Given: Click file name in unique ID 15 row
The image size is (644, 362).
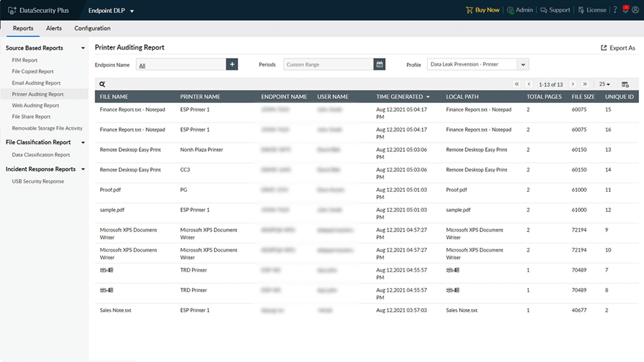Looking at the screenshot, I should tap(132, 110).
